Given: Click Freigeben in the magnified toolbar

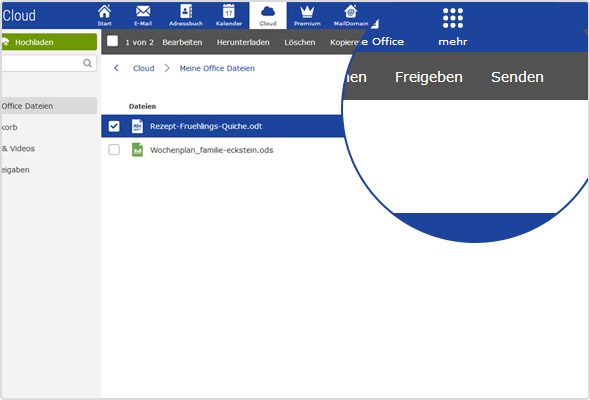Looking at the screenshot, I should coord(429,77).
